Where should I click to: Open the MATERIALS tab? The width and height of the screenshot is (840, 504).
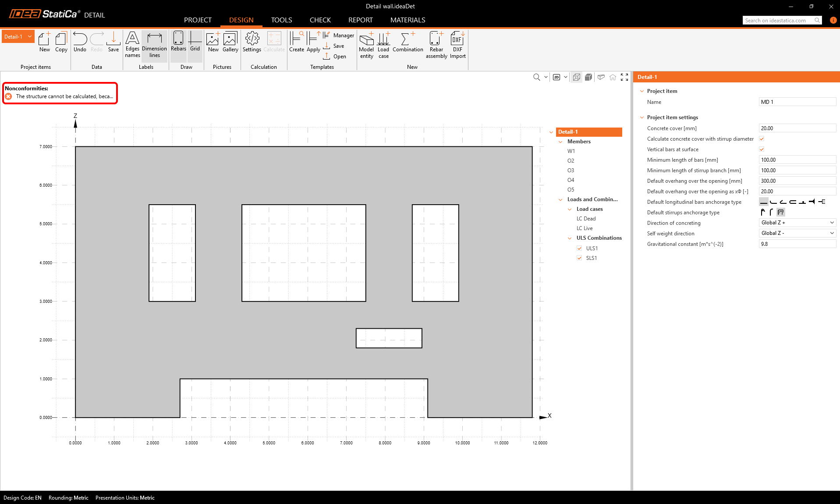point(408,20)
